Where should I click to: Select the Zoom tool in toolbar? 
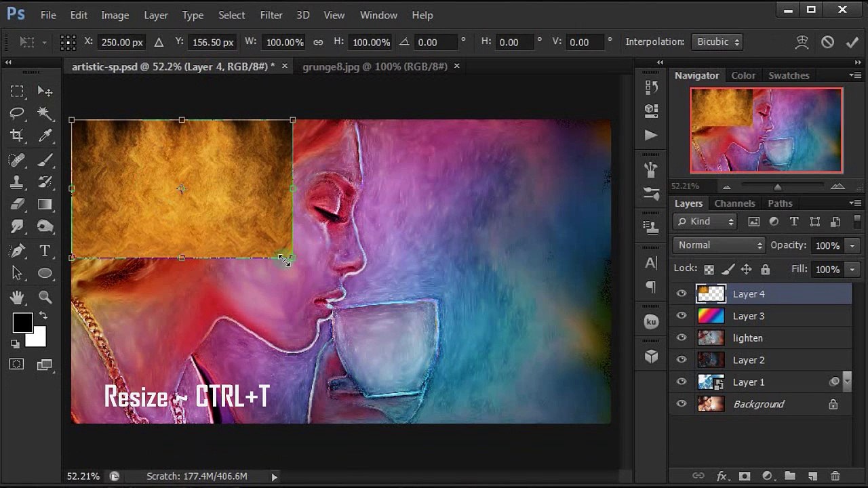point(45,297)
